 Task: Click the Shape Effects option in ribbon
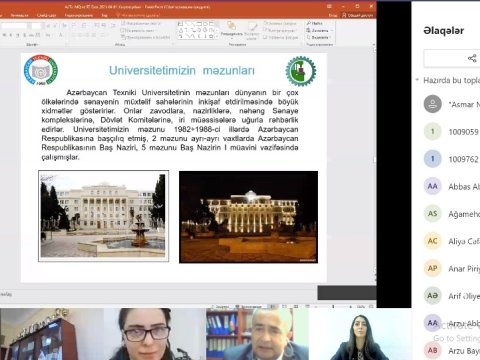281,37
